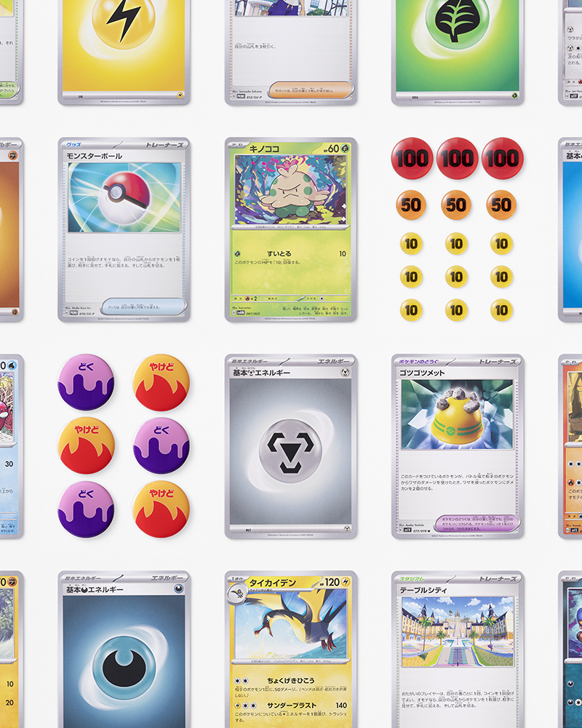The width and height of the screenshot is (582, 728).
Task: Click the サンダーブラスト attack name
Action: point(292,705)
